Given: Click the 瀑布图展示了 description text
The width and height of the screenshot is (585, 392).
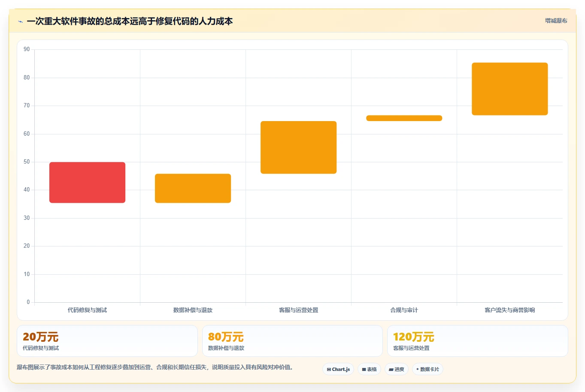Looking at the screenshot, I should 155,368.
